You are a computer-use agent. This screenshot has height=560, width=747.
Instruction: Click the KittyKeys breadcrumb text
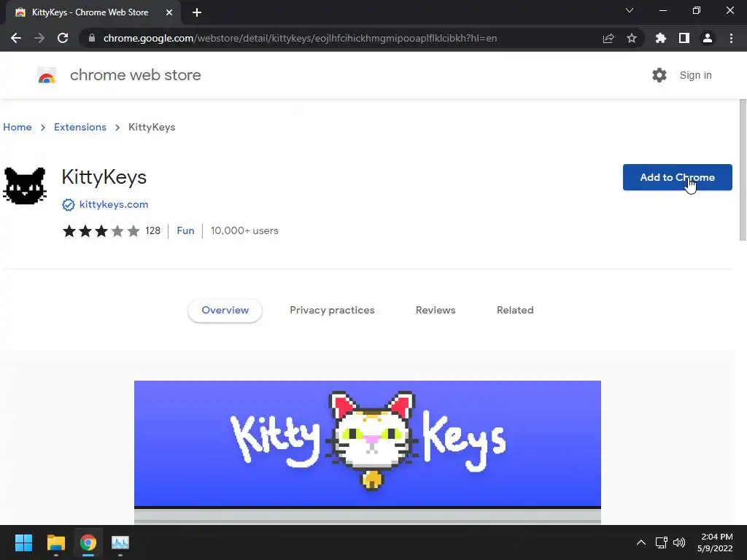152,127
